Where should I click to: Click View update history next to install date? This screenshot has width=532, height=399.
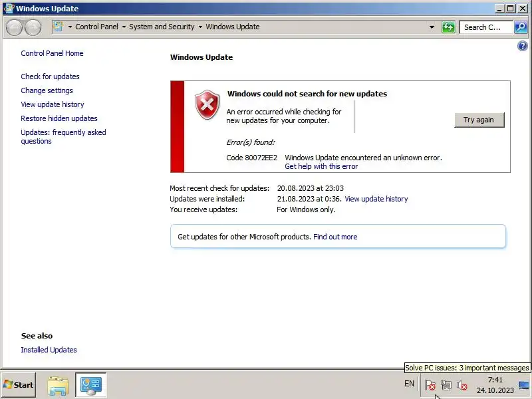tap(376, 199)
